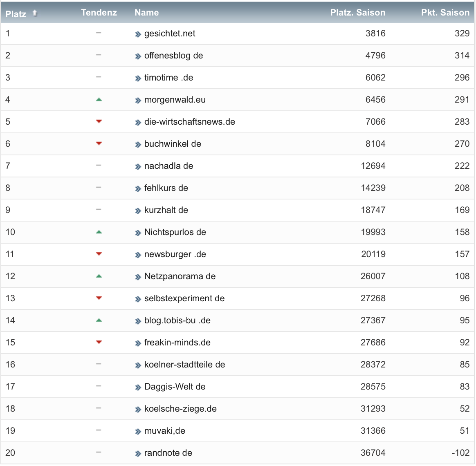Open the Daggis-Welt de link
This screenshot has width=476, height=466.
(x=175, y=387)
